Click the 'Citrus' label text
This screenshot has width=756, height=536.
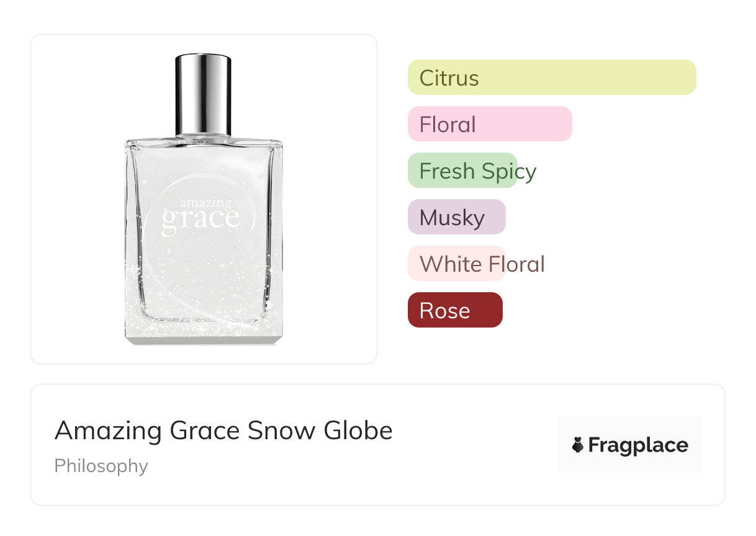[x=449, y=78]
